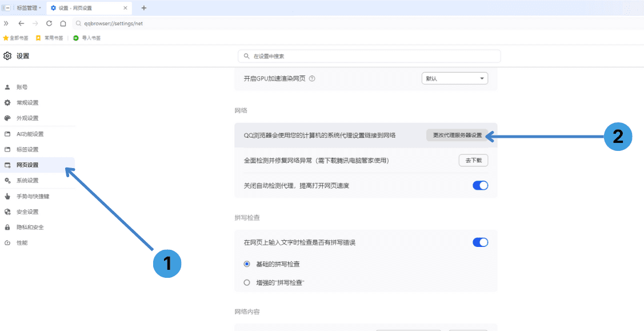Viewport: 644px width, 331px height.
Task: Select 增强的"拼写检查" radio button
Action: pos(247,282)
